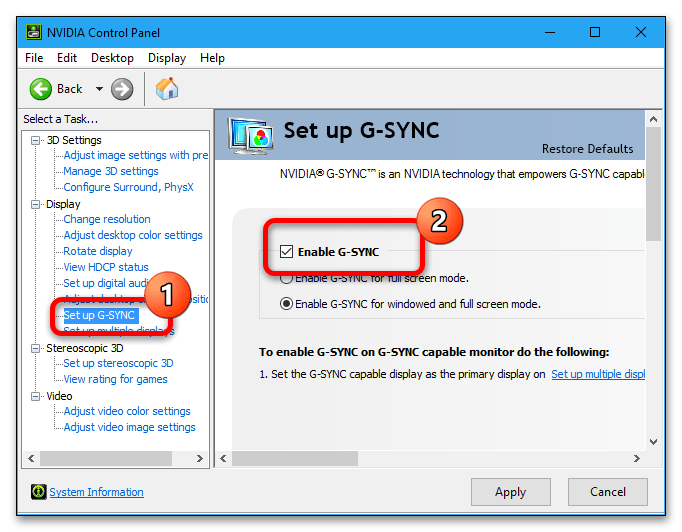Image resolution: width=682 pixels, height=532 pixels.
Task: Open the Desktop menu
Action: point(112,58)
